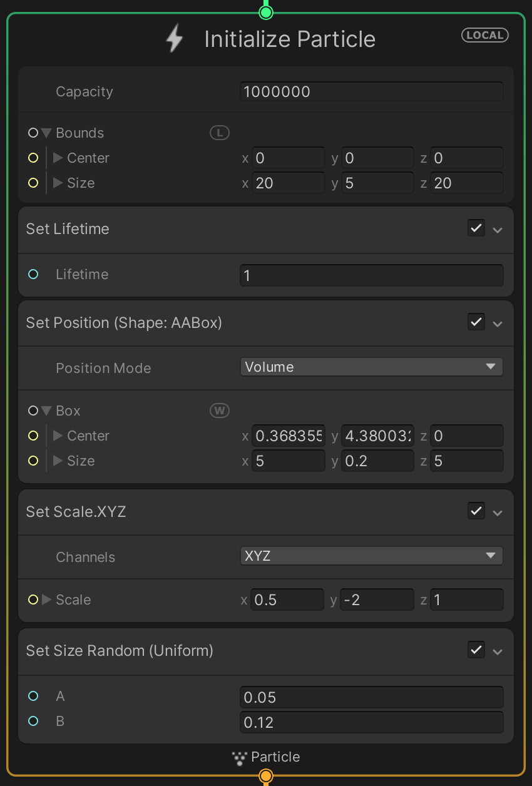Click the Lifetime input slot port

point(33,274)
